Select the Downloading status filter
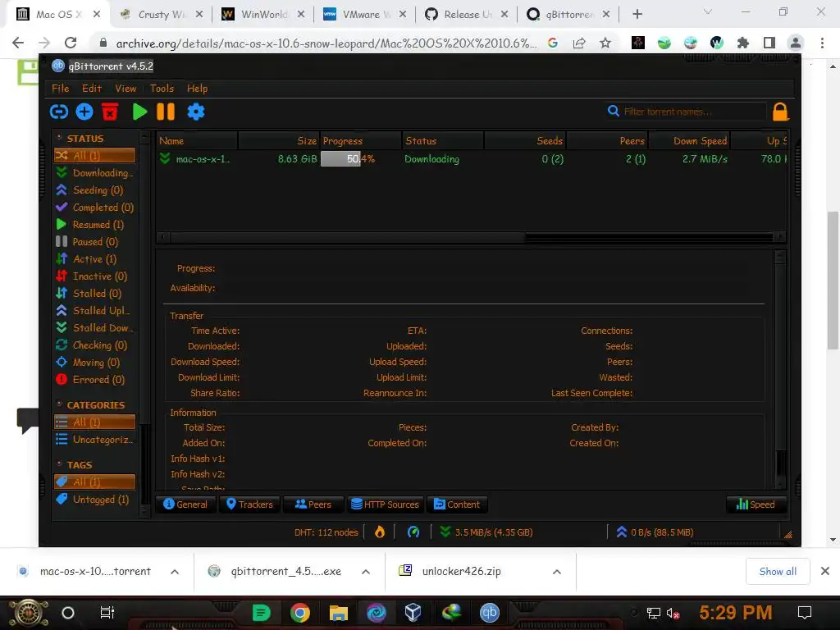The height and width of the screenshot is (630, 840). tap(95, 172)
